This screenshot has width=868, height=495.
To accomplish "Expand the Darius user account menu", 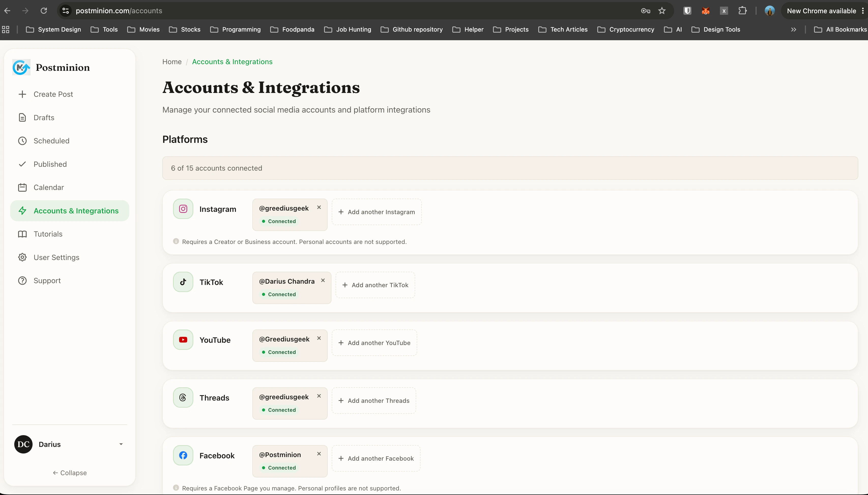I will (121, 444).
